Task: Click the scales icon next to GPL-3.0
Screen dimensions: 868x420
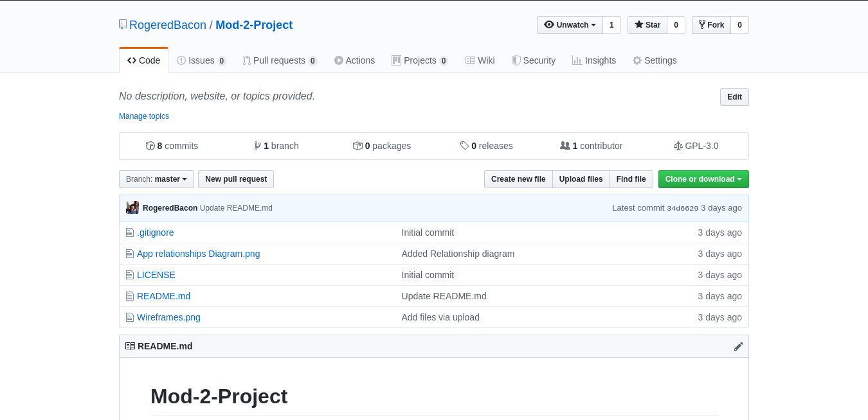Action: pos(678,146)
